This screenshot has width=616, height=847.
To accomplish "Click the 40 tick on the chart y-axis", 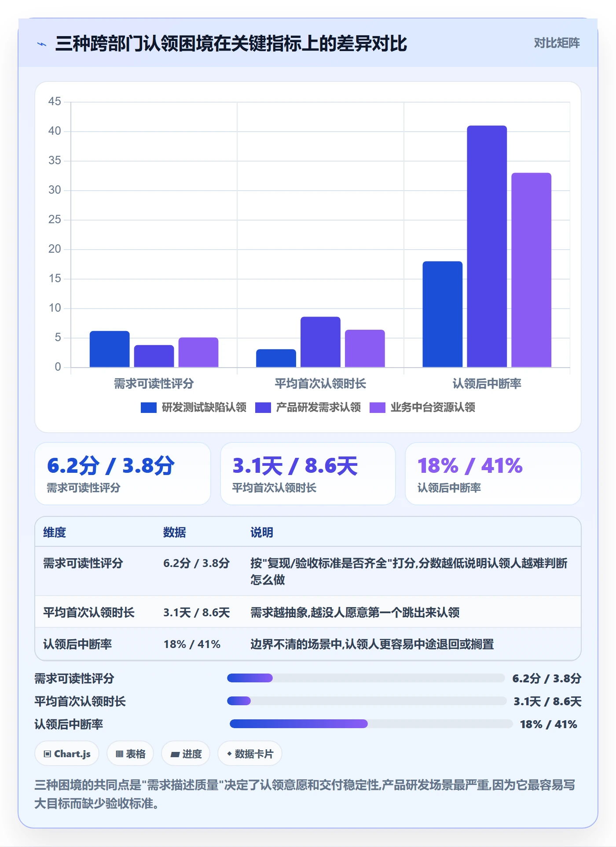I will click(55, 131).
